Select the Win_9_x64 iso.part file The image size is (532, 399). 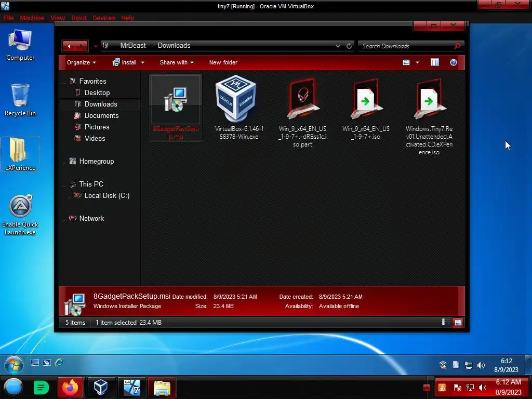[302, 112]
